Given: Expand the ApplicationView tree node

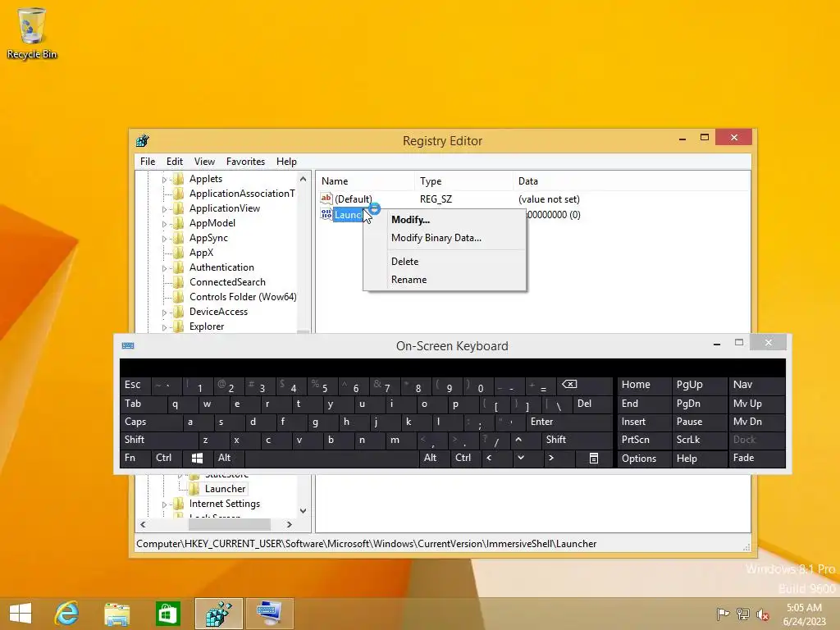Looking at the screenshot, I should coord(164,209).
